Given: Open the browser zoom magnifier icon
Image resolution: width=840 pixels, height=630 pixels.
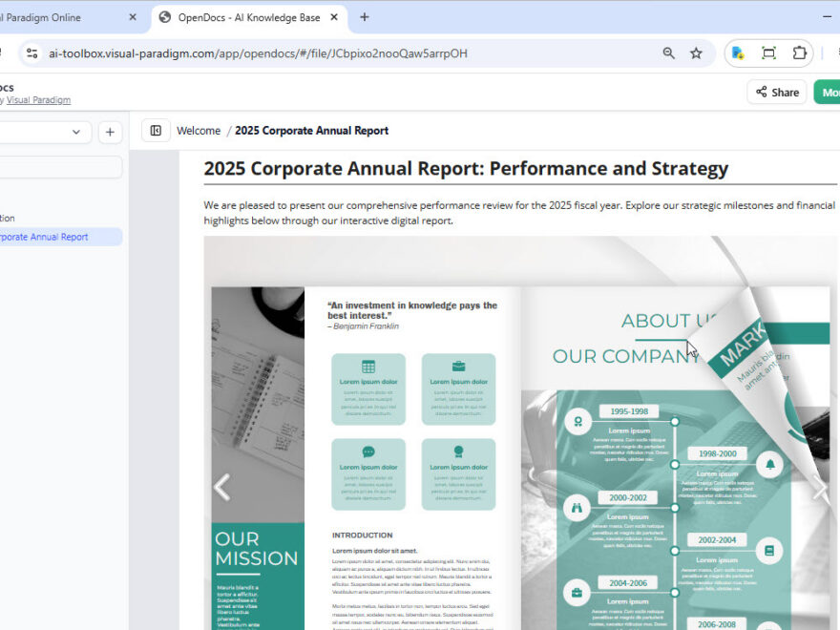Looking at the screenshot, I should tap(668, 53).
